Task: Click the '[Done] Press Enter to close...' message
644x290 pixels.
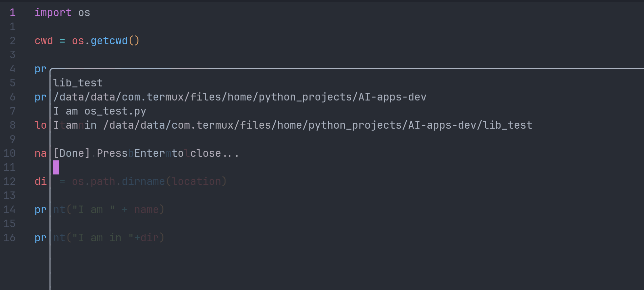Action: [x=146, y=153]
